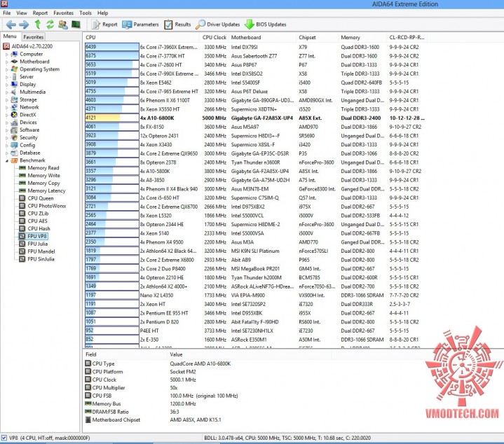
Task: Switch to the Menu tab in sidebar
Action: (x=10, y=36)
